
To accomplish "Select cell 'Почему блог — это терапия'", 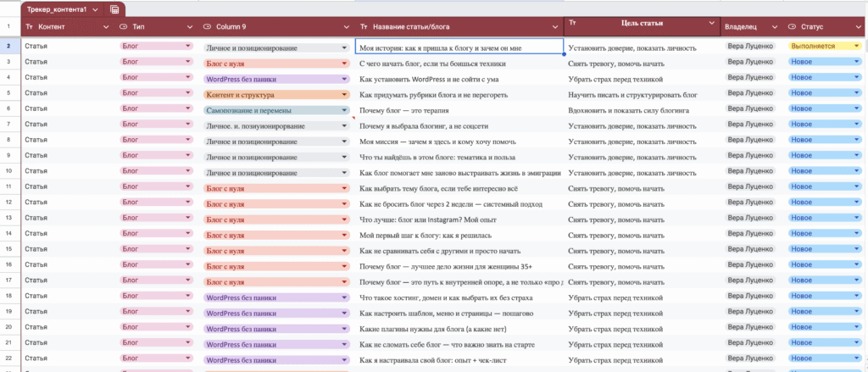I will tap(458, 109).
